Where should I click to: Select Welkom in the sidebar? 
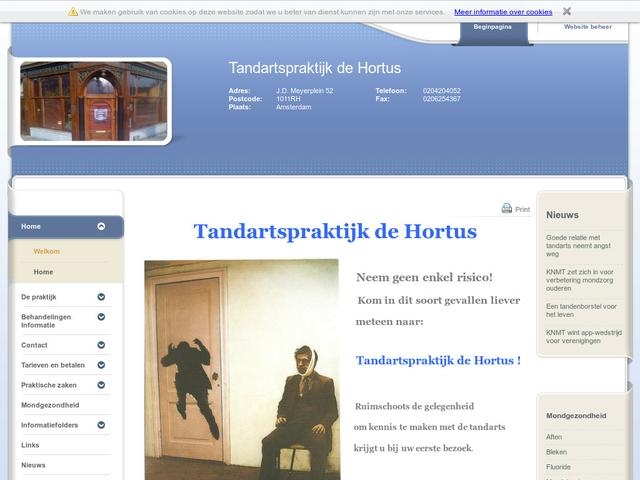click(x=47, y=251)
